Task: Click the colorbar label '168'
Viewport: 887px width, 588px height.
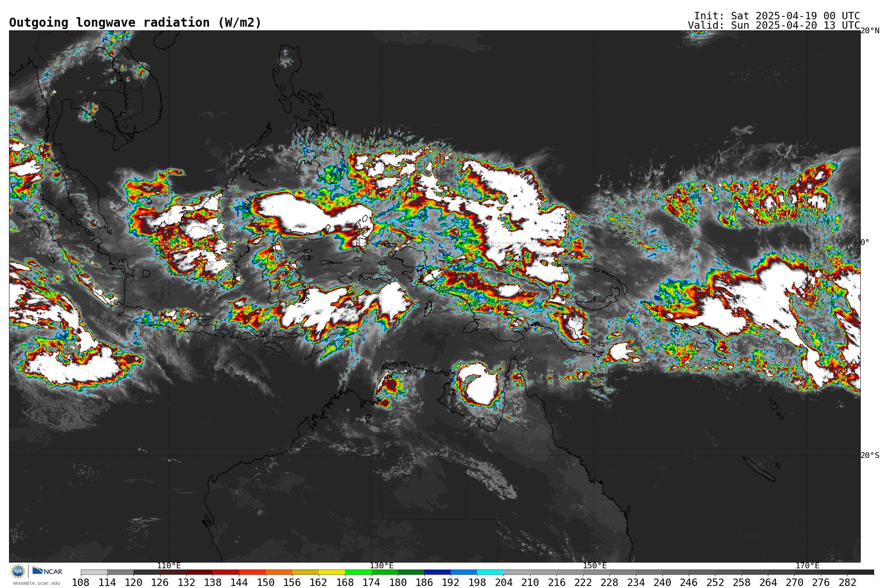Action: (x=345, y=582)
